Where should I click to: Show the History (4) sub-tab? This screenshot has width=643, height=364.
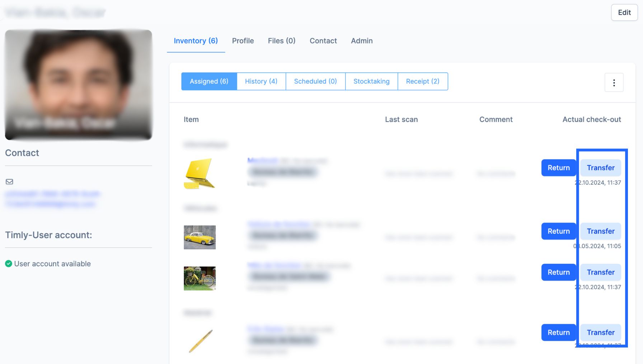tap(261, 81)
